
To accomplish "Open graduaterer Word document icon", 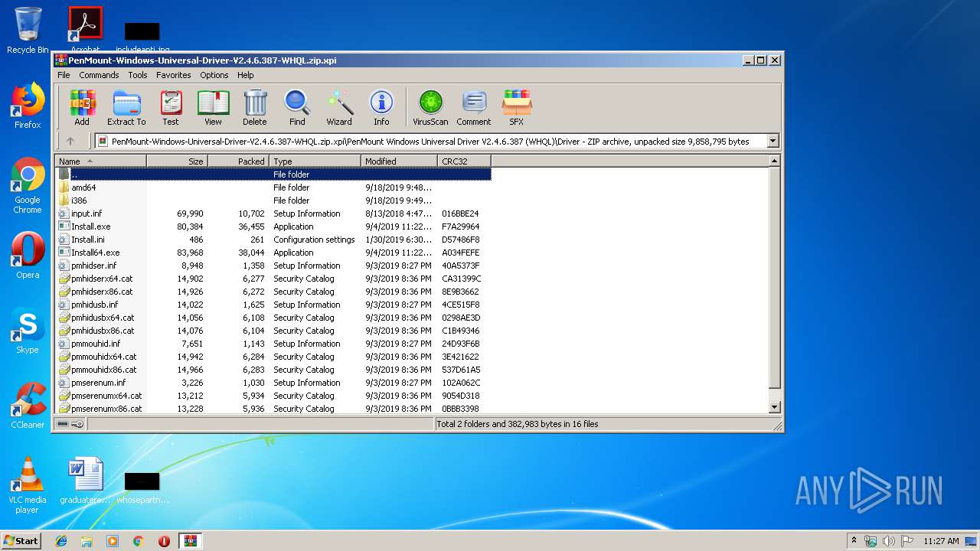I will pyautogui.click(x=85, y=481).
